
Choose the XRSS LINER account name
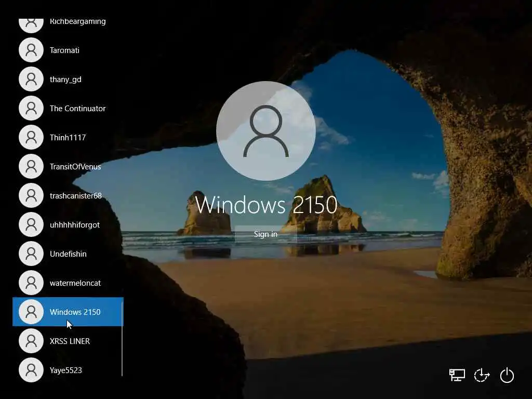click(x=70, y=341)
